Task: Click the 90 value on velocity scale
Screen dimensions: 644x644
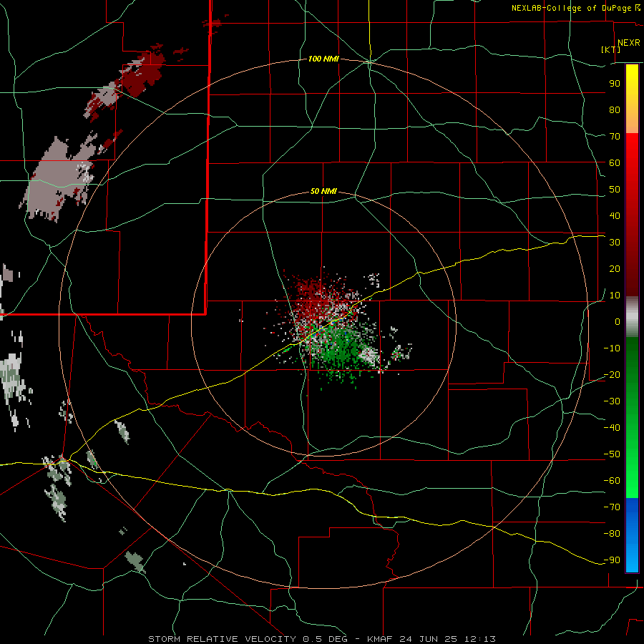Action: (x=615, y=84)
